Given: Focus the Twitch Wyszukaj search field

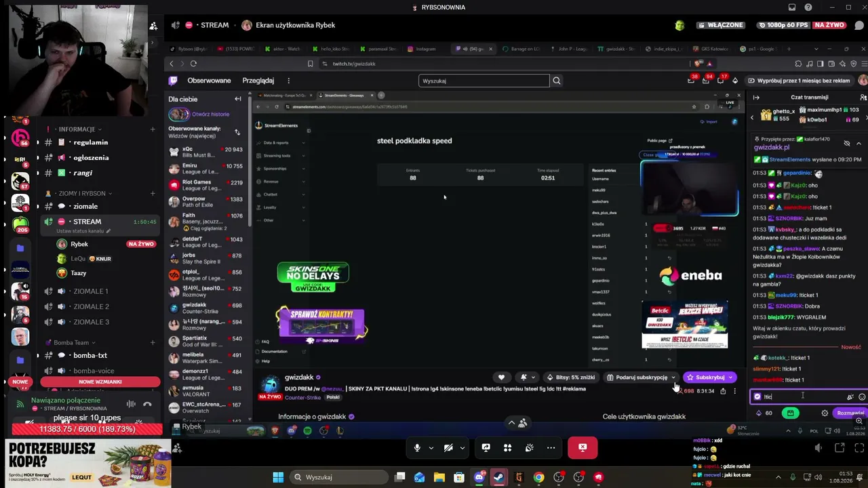Looking at the screenshot, I should (484, 81).
